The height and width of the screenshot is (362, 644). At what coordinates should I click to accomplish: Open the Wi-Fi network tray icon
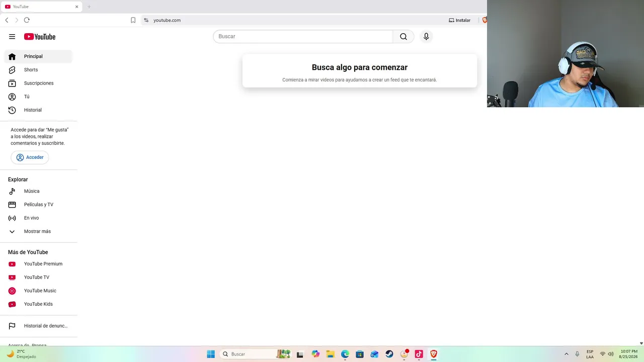tap(603, 354)
